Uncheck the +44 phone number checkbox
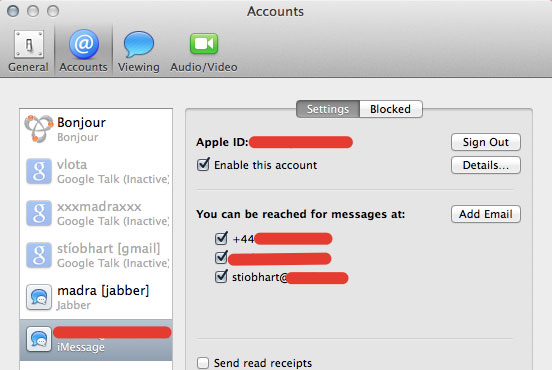The height and width of the screenshot is (370, 552). point(221,238)
